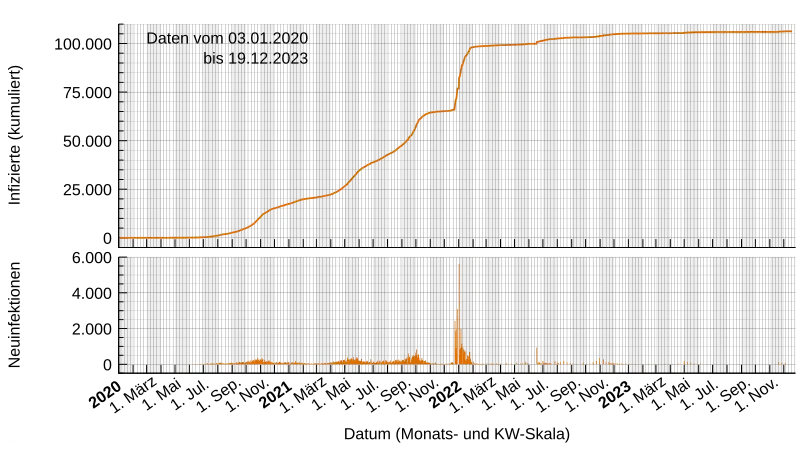Click the right end of the upper orange curve
The width and height of the screenshot is (800, 450).
[x=791, y=31]
